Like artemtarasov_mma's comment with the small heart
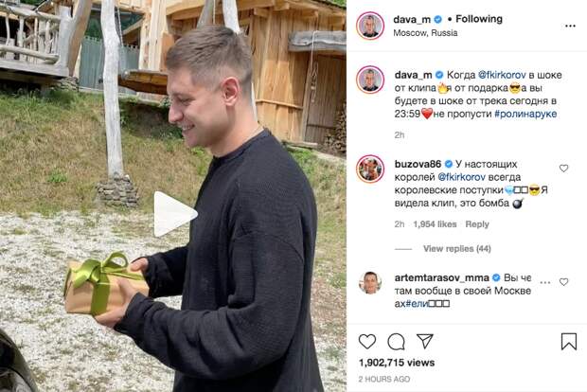This screenshot has height=392, width=587. pyautogui.click(x=563, y=282)
